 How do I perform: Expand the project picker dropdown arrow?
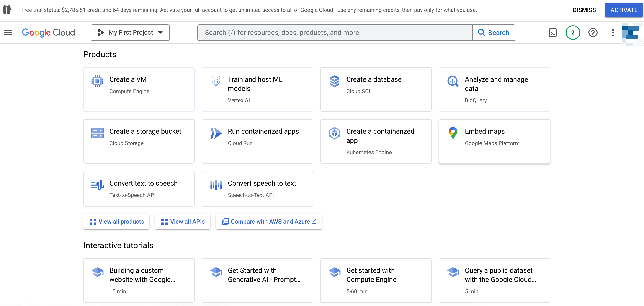click(x=160, y=33)
